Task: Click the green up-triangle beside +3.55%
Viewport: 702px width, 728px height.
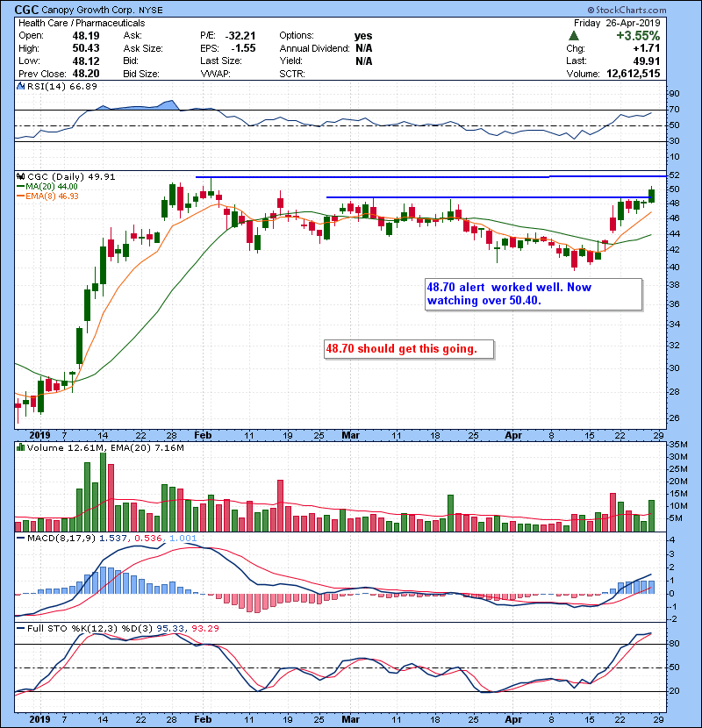Action: click(574, 36)
